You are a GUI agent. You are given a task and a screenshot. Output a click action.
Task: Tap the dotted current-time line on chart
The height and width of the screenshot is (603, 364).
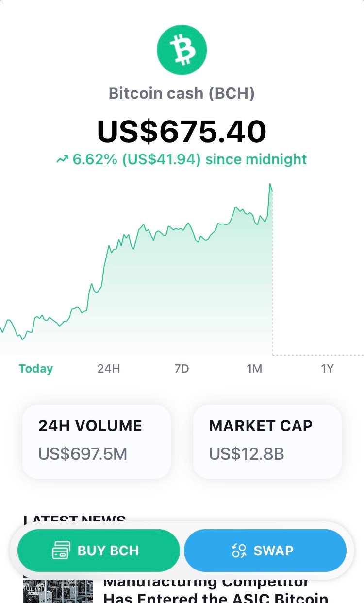(272, 272)
